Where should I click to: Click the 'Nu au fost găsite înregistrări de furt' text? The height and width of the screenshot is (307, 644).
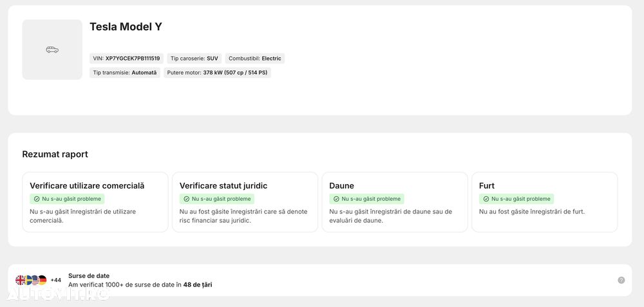pyautogui.click(x=532, y=212)
